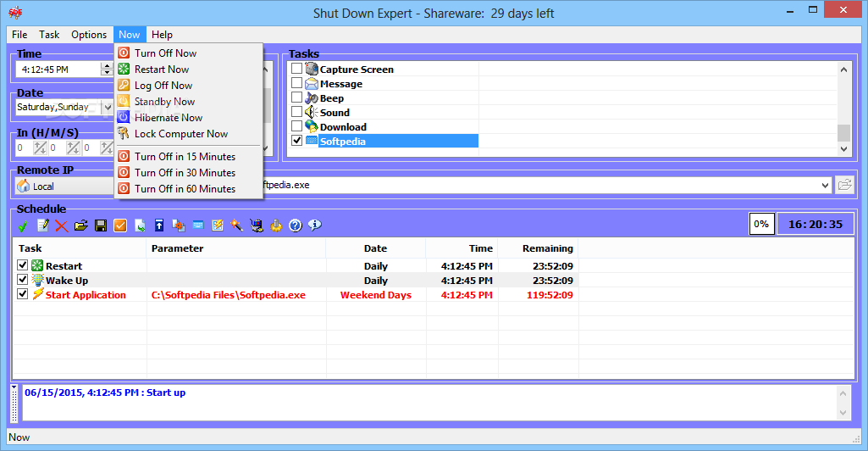Click the Tasks list scroll down arrow
Screen dimensions: 868x451
click(843, 148)
